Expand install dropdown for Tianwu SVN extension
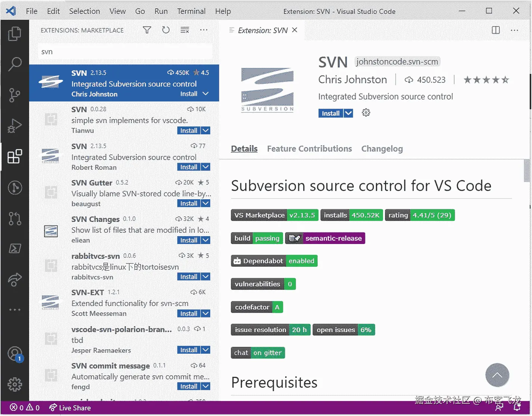 pyautogui.click(x=205, y=131)
